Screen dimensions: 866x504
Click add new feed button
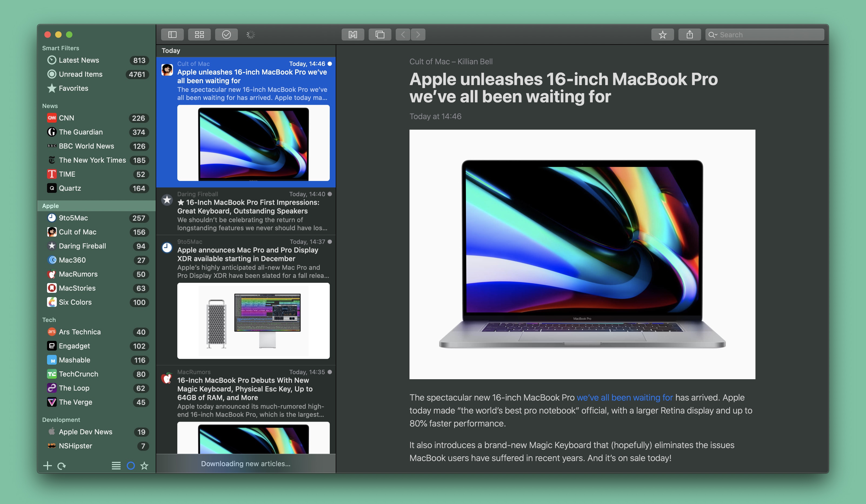[x=47, y=465]
